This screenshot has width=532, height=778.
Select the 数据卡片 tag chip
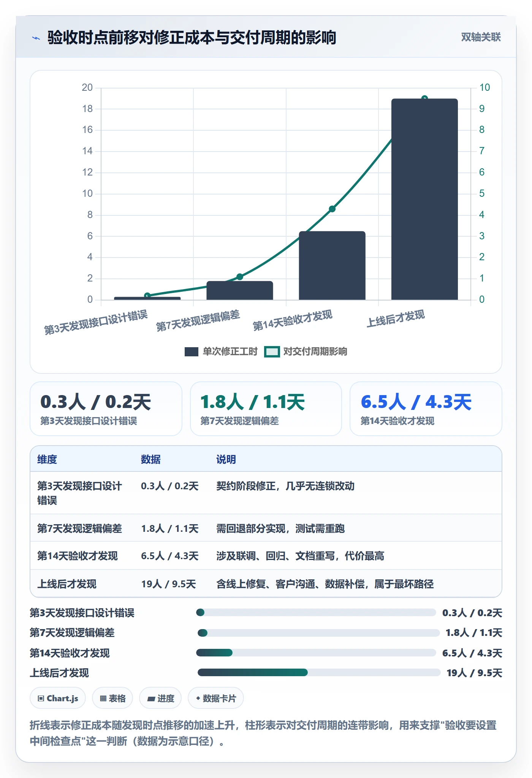pyautogui.click(x=216, y=698)
